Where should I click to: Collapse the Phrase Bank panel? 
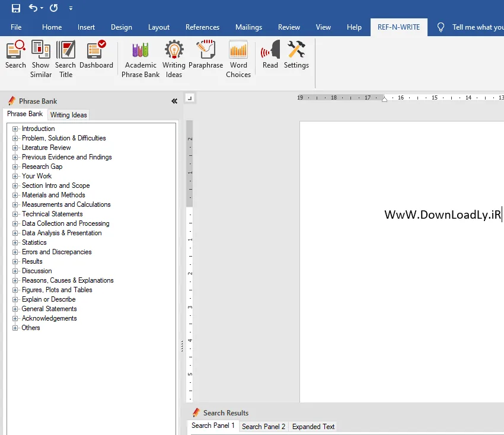click(174, 101)
